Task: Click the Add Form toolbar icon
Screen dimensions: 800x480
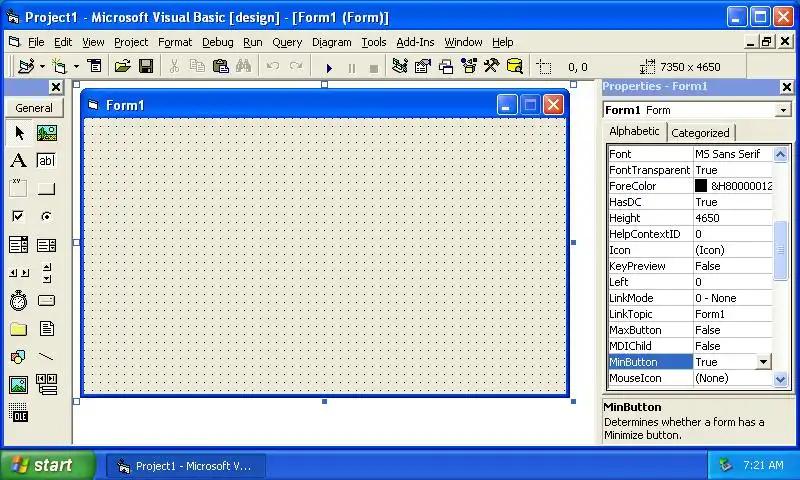Action: point(60,66)
